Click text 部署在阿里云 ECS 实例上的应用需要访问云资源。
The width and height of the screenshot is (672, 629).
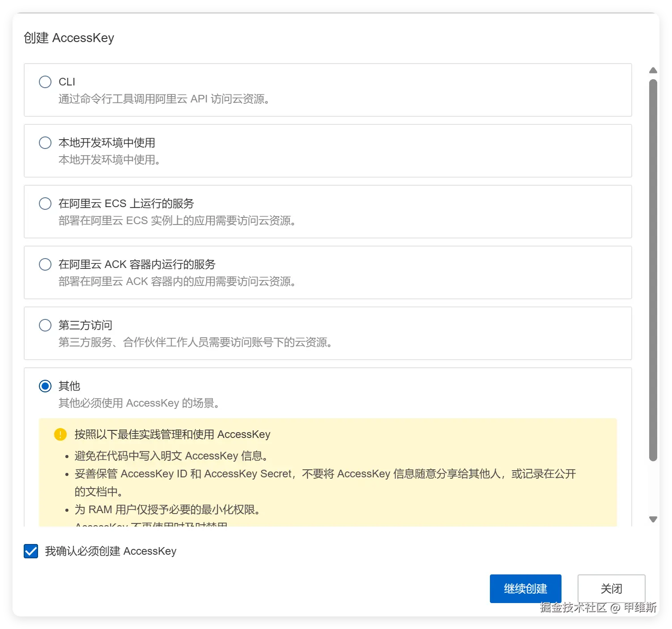(177, 221)
